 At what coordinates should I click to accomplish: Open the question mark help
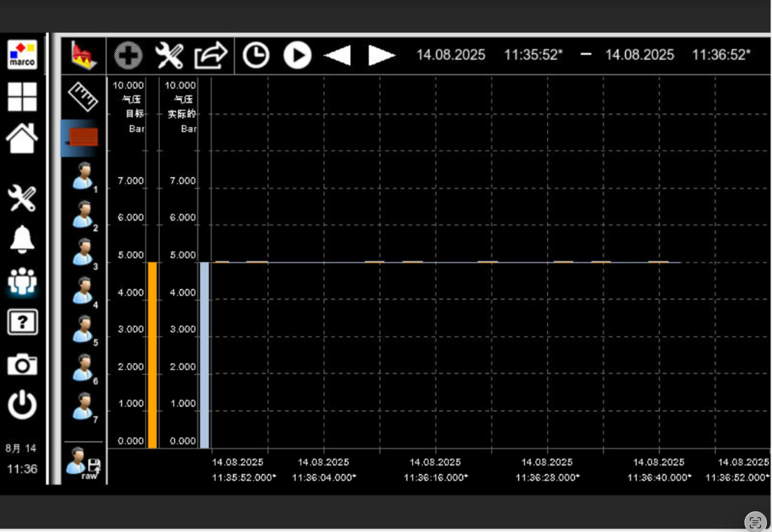click(x=22, y=322)
